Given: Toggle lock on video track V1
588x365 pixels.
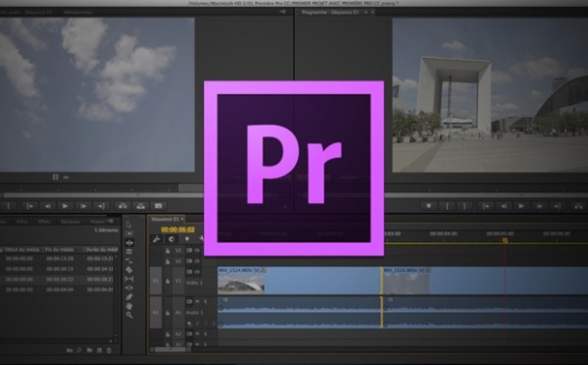Looking at the screenshot, I should point(168,282).
